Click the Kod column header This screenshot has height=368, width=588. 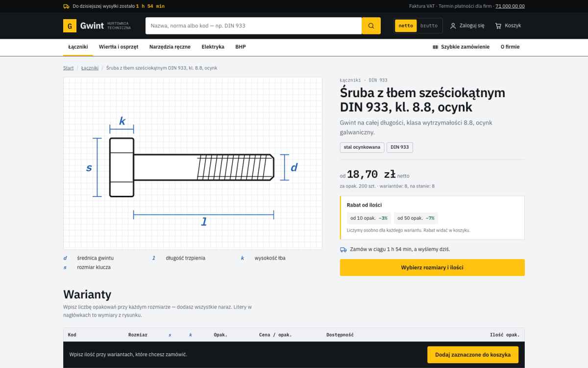(x=72, y=335)
